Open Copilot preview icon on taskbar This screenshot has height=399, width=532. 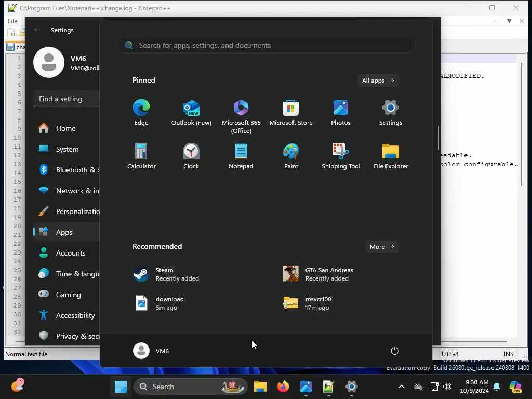pyautogui.click(x=515, y=387)
